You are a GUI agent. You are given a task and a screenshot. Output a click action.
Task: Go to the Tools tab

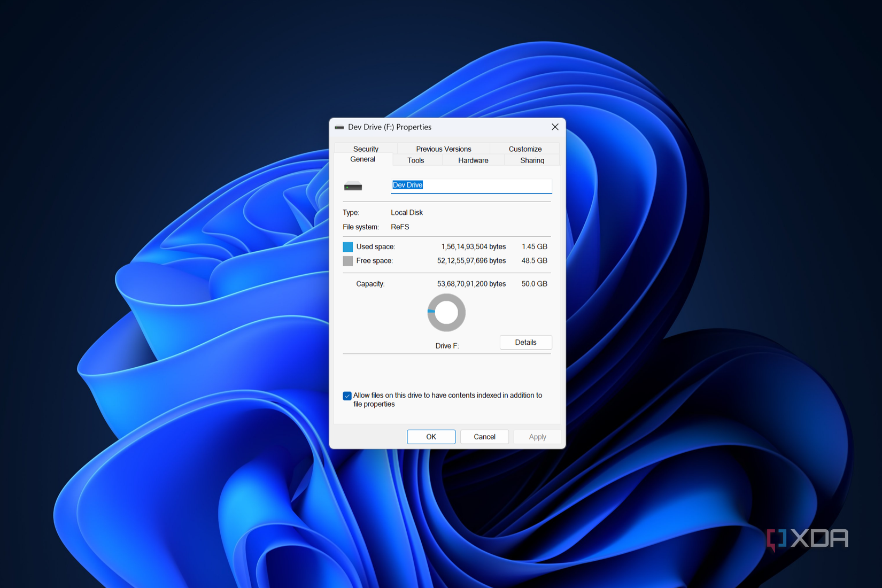click(416, 160)
